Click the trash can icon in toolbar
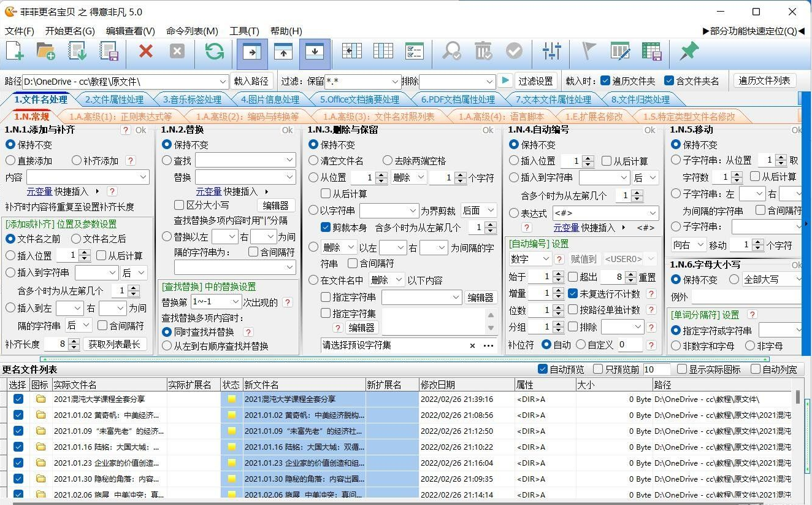 click(483, 52)
